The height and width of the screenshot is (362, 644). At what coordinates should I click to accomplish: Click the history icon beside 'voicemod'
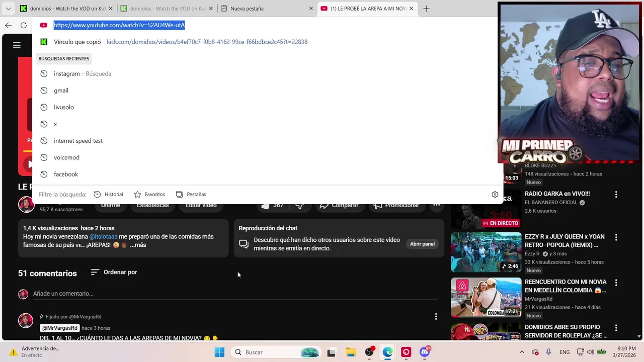click(44, 157)
